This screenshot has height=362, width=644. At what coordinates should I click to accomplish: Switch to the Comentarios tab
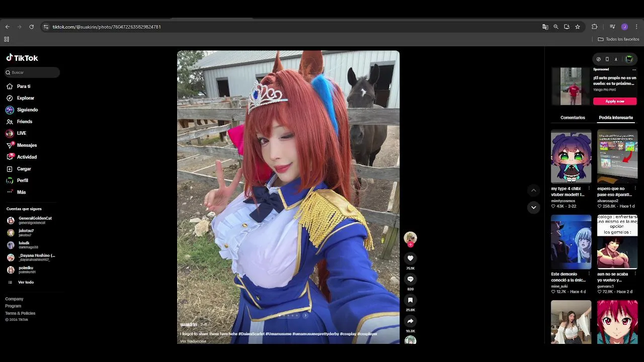[573, 118]
